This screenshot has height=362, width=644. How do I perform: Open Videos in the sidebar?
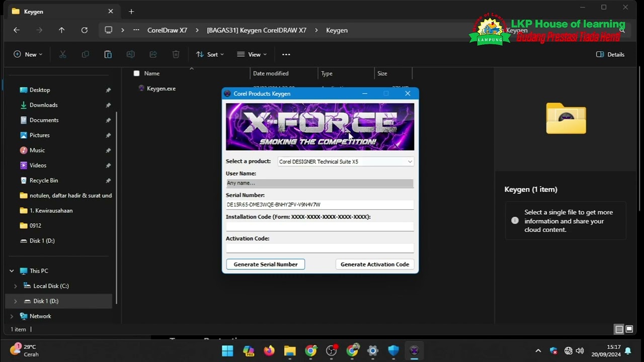point(38,165)
